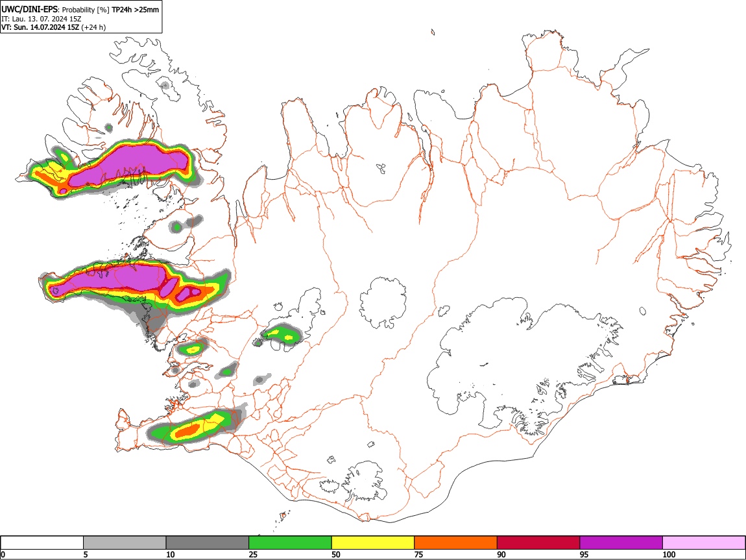Click the 'IT: Lau. 13. 07. 2024 15Z' line
746x560 pixels.
click(x=41, y=19)
